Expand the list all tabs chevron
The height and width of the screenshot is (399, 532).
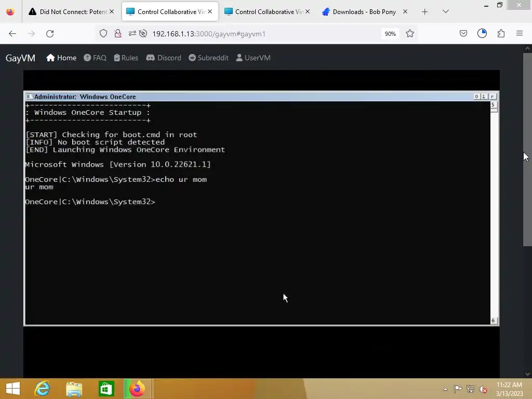[x=446, y=12]
